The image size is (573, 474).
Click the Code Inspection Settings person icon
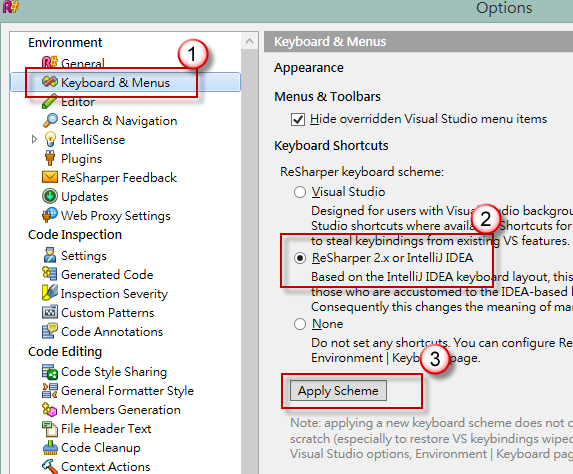click(x=50, y=255)
